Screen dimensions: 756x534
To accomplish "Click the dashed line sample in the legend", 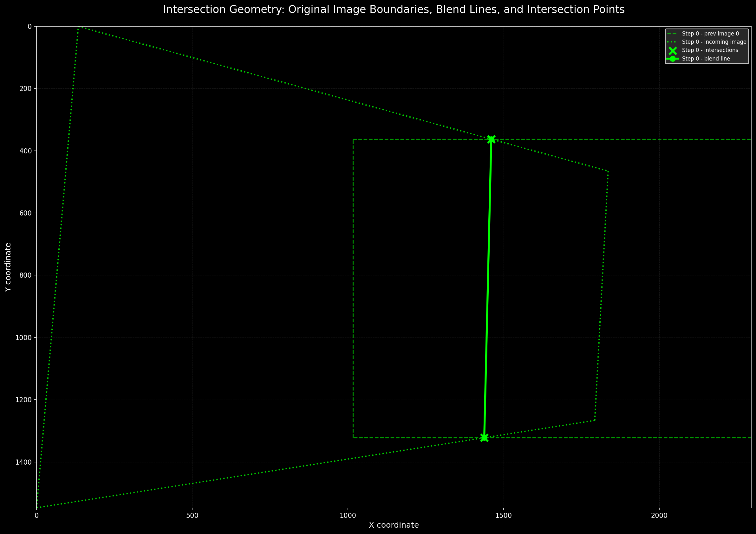I will click(673, 34).
